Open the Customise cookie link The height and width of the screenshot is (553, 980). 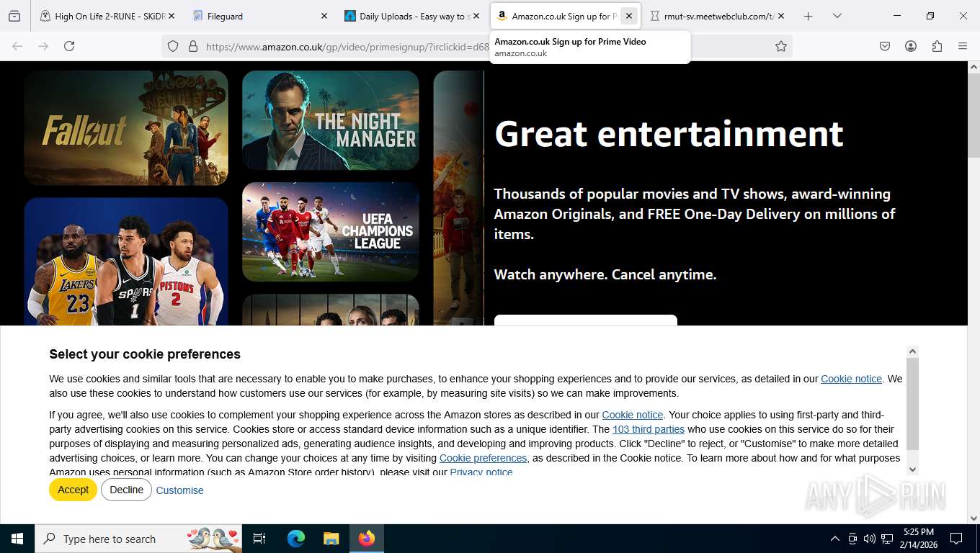tap(179, 490)
